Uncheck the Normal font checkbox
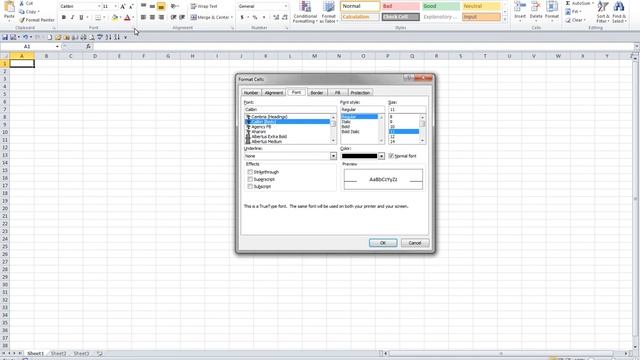This screenshot has width=640, height=360. pyautogui.click(x=391, y=156)
